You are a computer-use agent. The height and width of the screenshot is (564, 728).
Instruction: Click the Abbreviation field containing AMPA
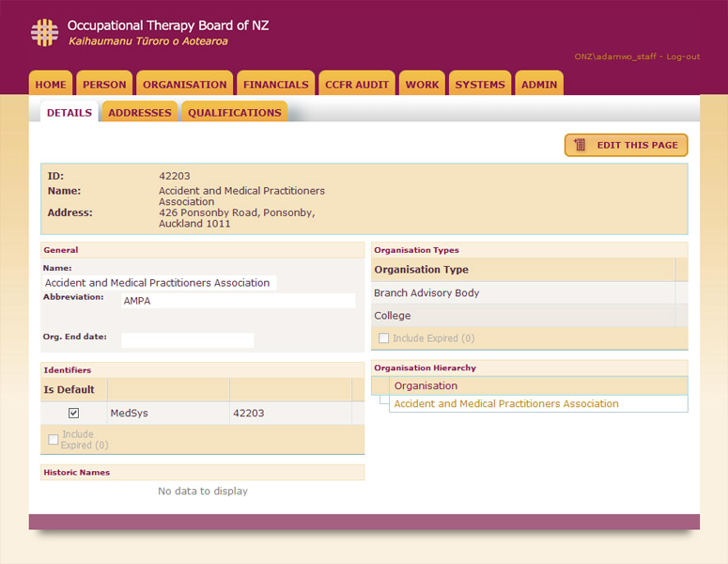[239, 301]
